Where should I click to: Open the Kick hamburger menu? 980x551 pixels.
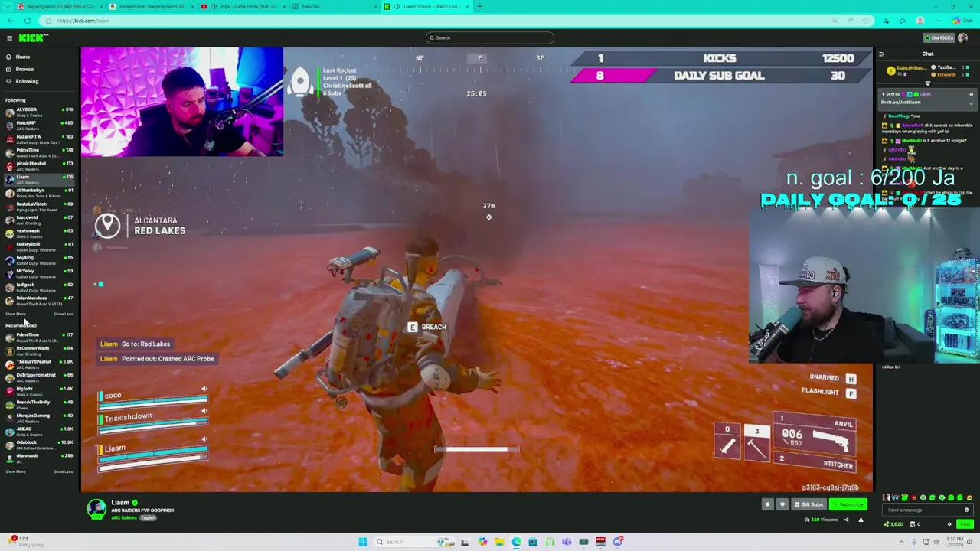[9, 37]
